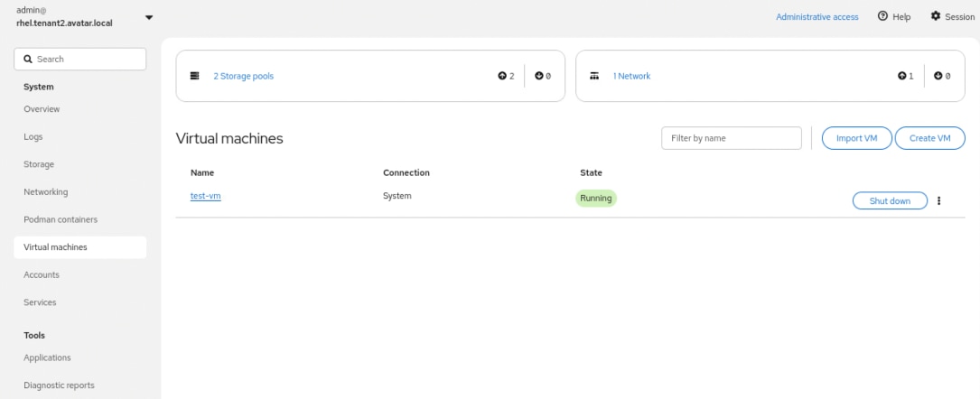Open Diagnostic reports
Viewport: 980px width, 399px height.
coord(59,385)
